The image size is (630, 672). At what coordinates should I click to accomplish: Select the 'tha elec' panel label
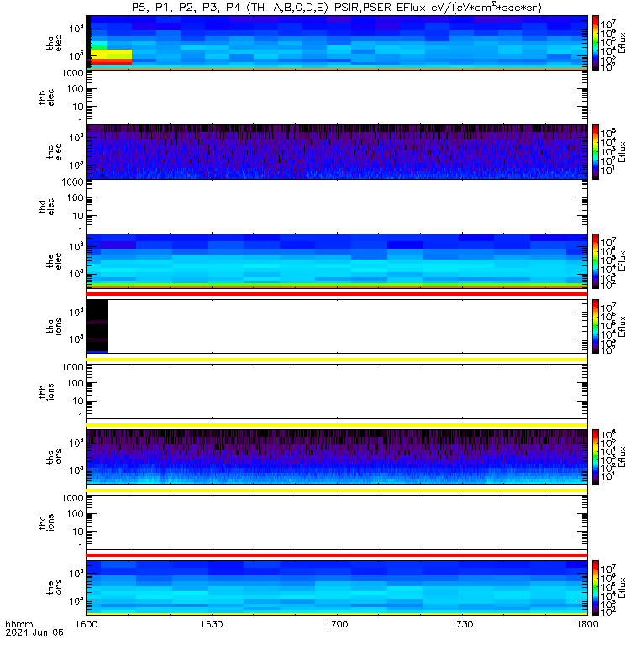click(x=55, y=43)
